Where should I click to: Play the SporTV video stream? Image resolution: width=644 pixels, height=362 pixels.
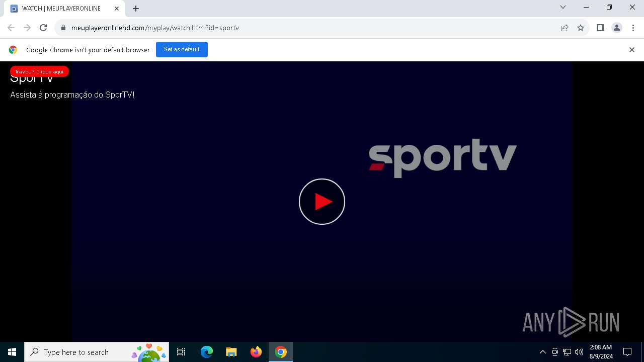pyautogui.click(x=322, y=202)
